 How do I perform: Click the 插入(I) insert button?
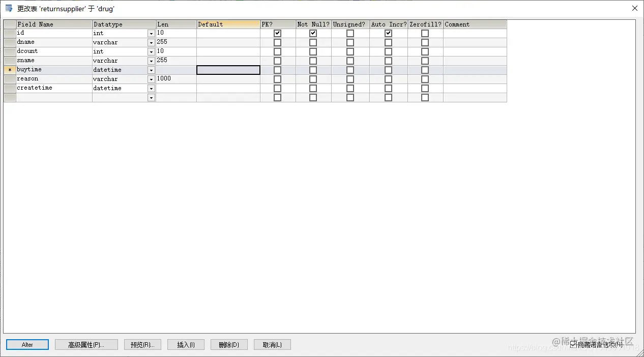(186, 345)
